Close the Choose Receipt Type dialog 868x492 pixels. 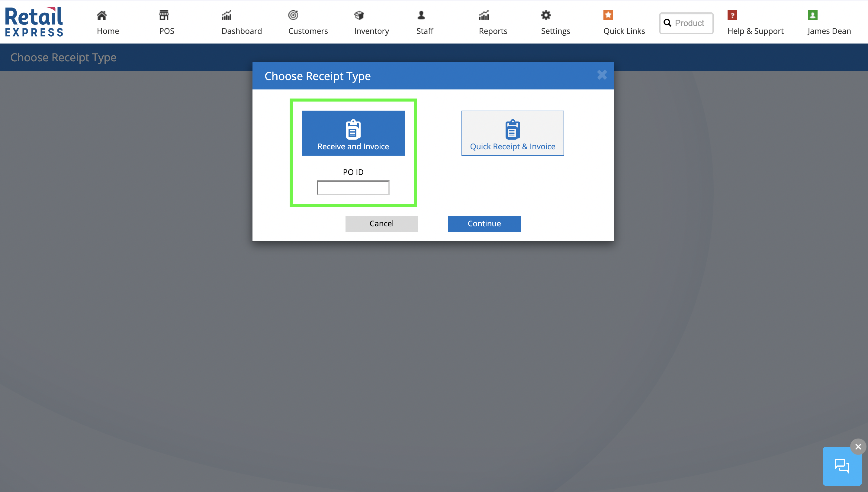point(602,75)
